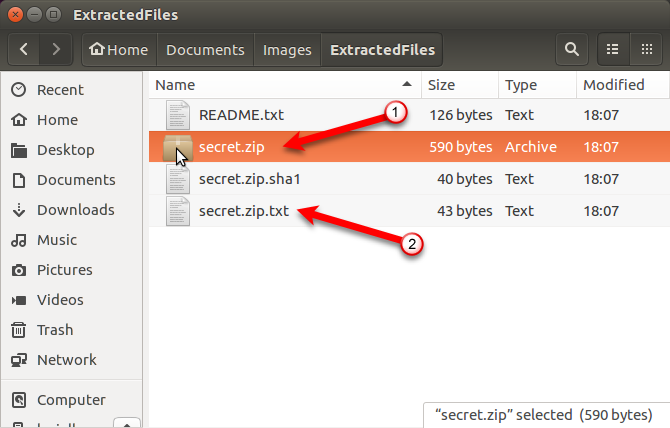
Task: Navigate to Documents in the path bar
Action: pyautogui.click(x=206, y=50)
